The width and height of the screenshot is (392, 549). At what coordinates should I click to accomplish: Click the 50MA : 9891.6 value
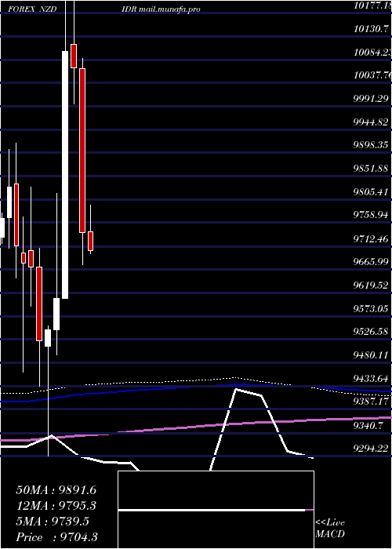point(56,490)
